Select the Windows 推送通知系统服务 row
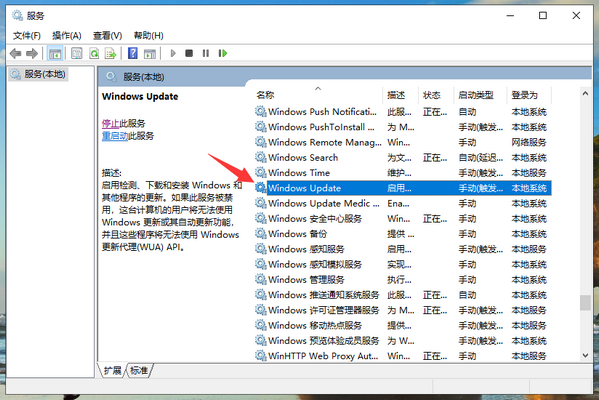Image resolution: width=599 pixels, height=400 pixels. coord(403,295)
